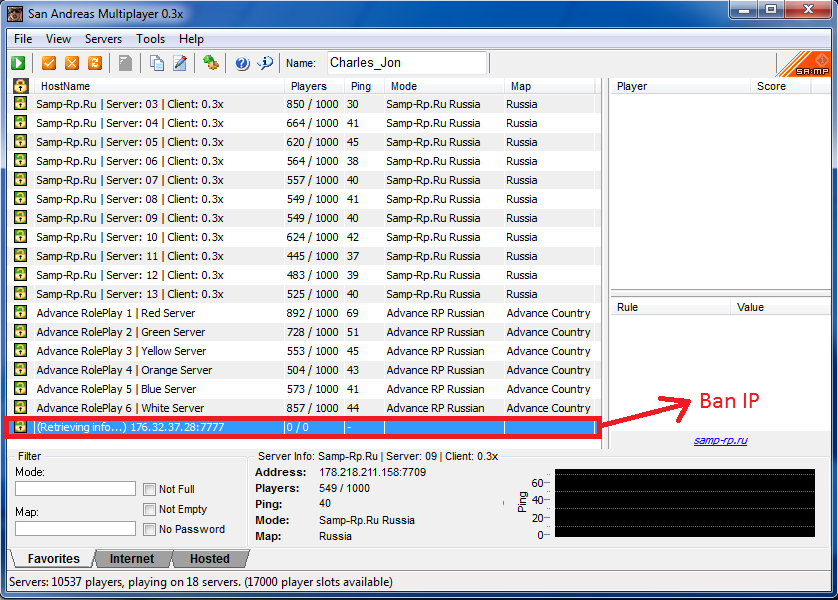Click the Mode filter text box
The height and width of the screenshot is (600, 838).
(75, 488)
